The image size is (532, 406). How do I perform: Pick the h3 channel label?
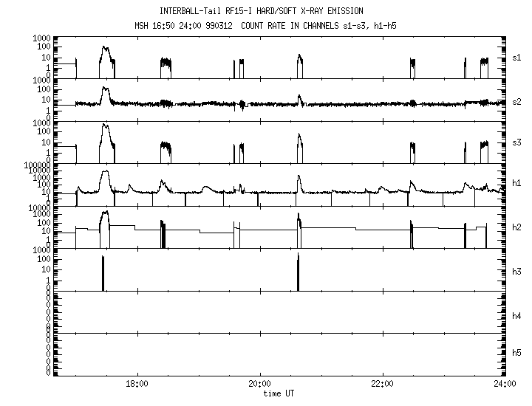point(517,271)
